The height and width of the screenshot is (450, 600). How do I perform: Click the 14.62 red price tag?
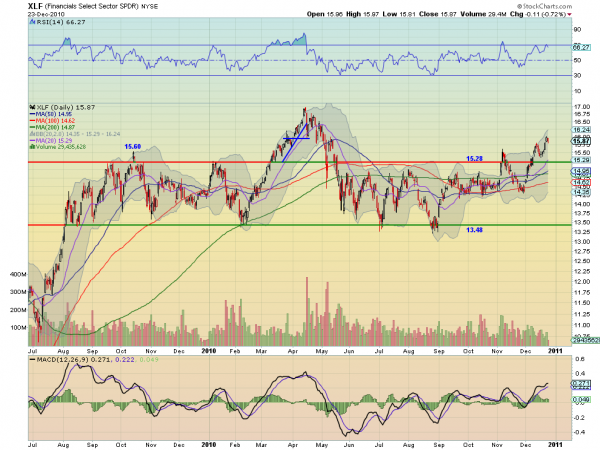582,182
